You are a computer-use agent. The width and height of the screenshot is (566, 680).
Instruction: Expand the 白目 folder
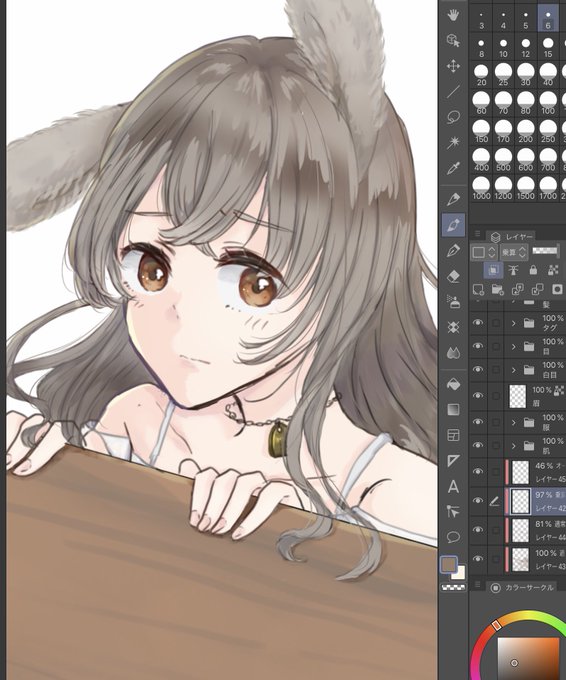click(x=514, y=370)
